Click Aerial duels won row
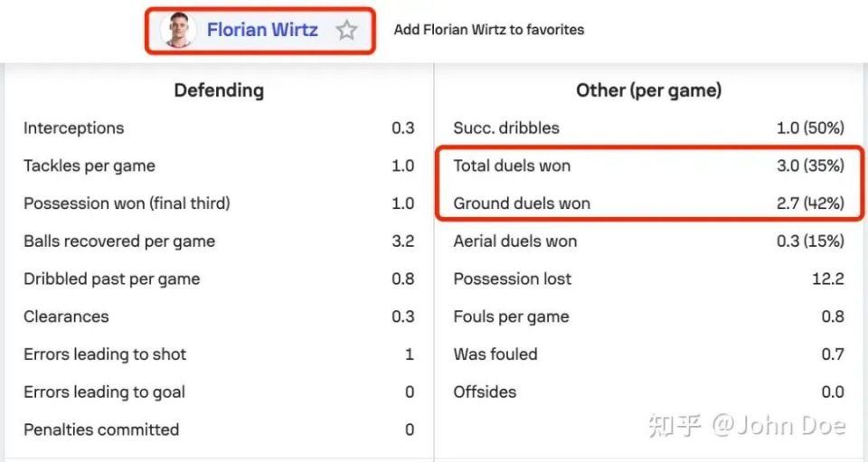 point(649,241)
